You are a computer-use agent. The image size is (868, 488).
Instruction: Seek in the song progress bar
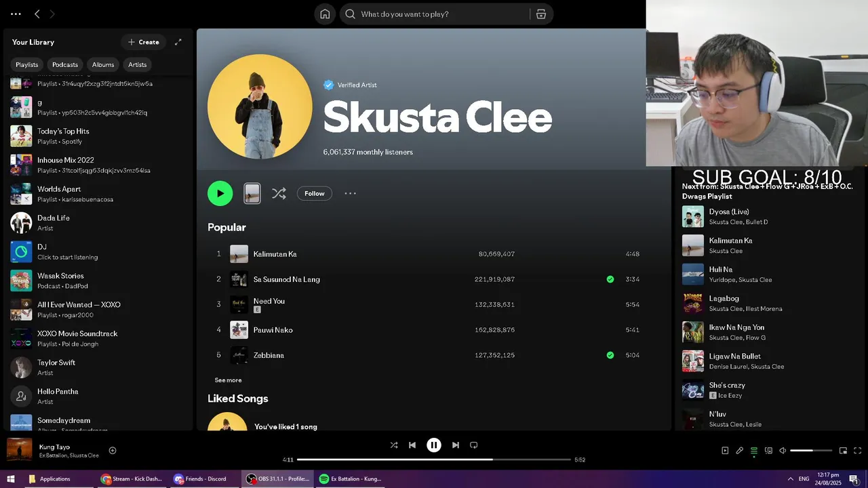434,460
